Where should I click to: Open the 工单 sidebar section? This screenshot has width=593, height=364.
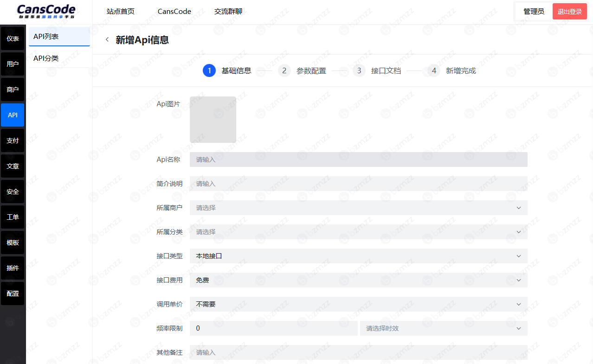point(13,217)
